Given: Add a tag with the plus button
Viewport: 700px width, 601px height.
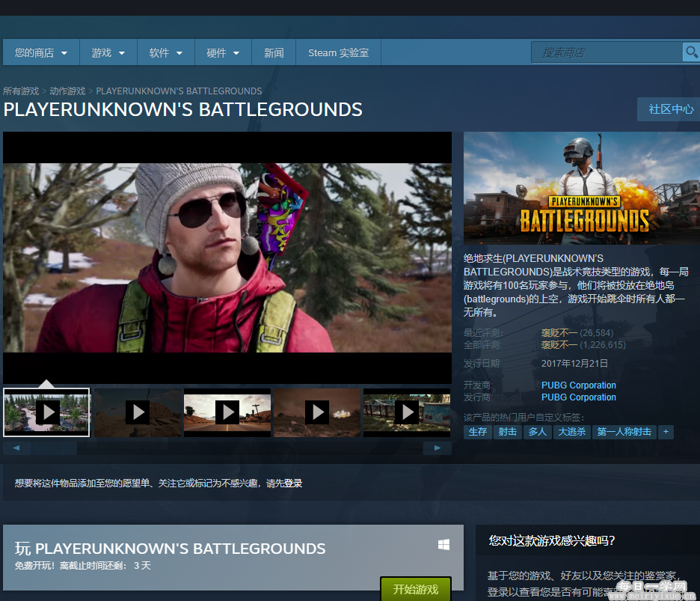Looking at the screenshot, I should [x=666, y=432].
